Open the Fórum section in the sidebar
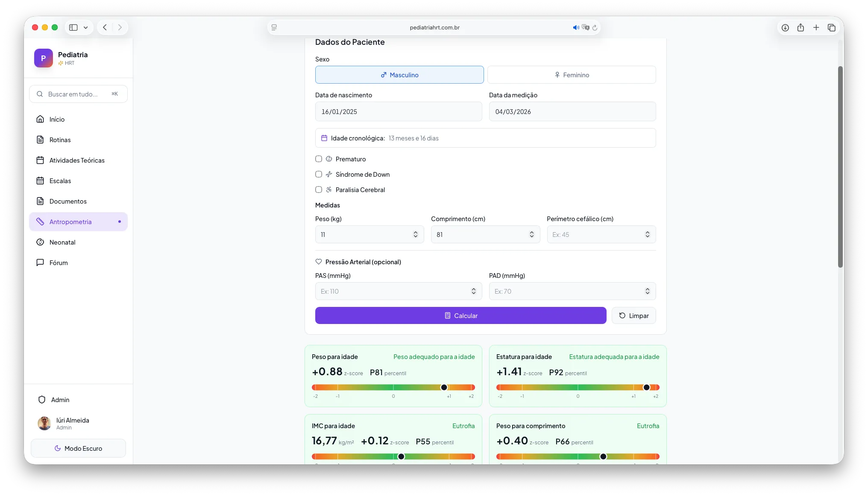868x496 pixels. pos(58,263)
